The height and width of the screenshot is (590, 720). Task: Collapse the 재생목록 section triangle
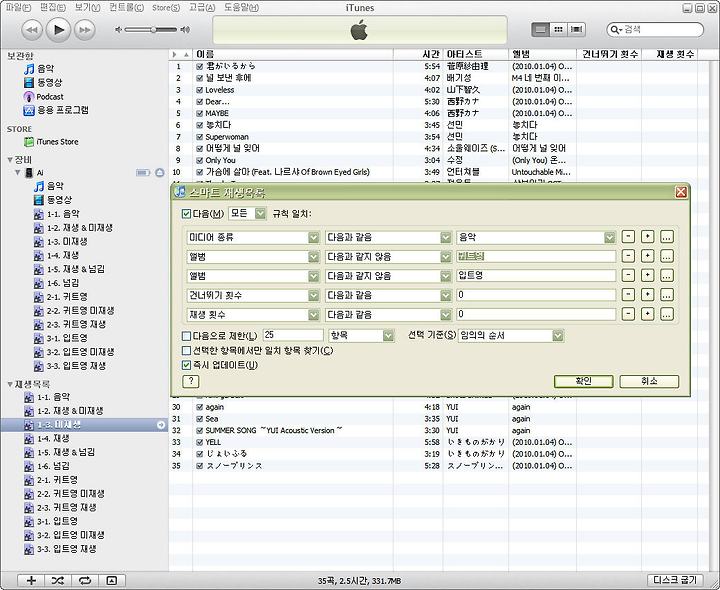pyautogui.click(x=10, y=384)
